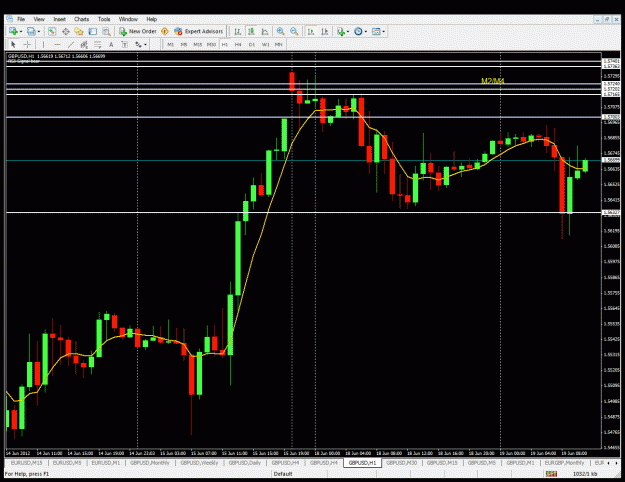This screenshot has width=625, height=482.
Task: Open the Charts menu
Action: (x=81, y=19)
